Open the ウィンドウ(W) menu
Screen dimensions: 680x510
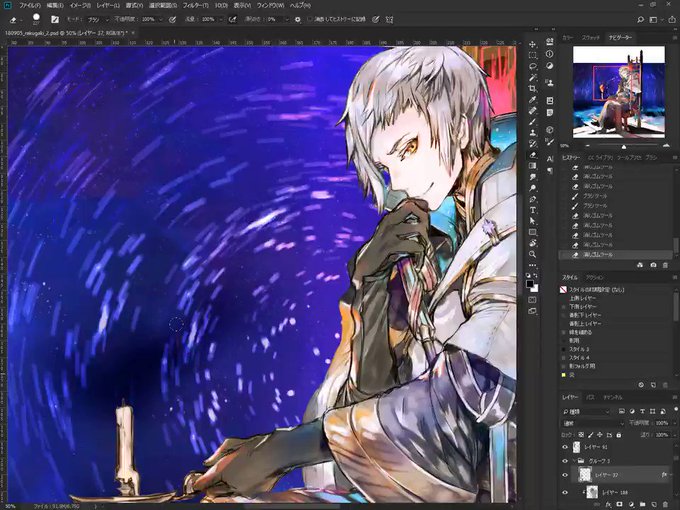click(x=271, y=6)
